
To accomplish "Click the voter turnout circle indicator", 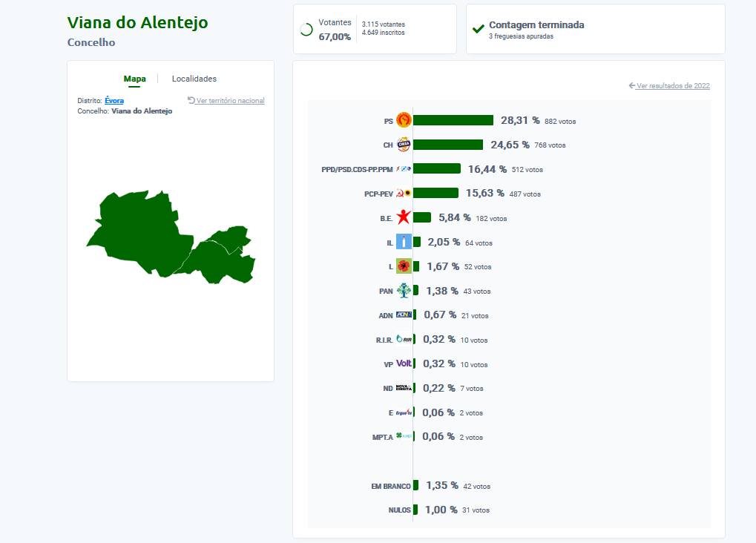I will pos(306,30).
